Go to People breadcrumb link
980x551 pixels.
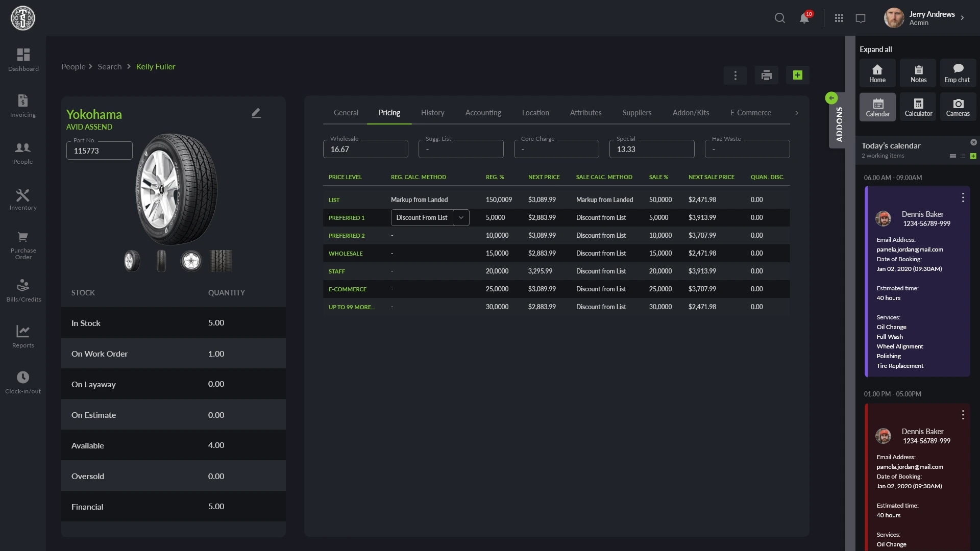[x=73, y=67]
